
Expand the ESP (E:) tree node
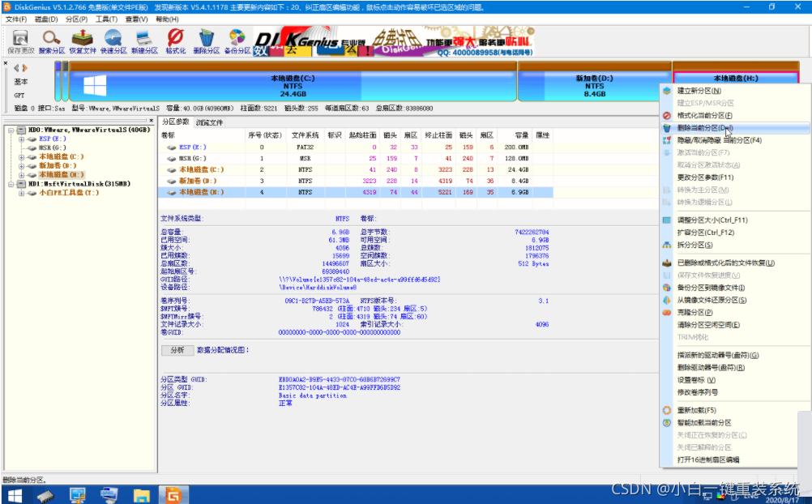click(x=21, y=139)
